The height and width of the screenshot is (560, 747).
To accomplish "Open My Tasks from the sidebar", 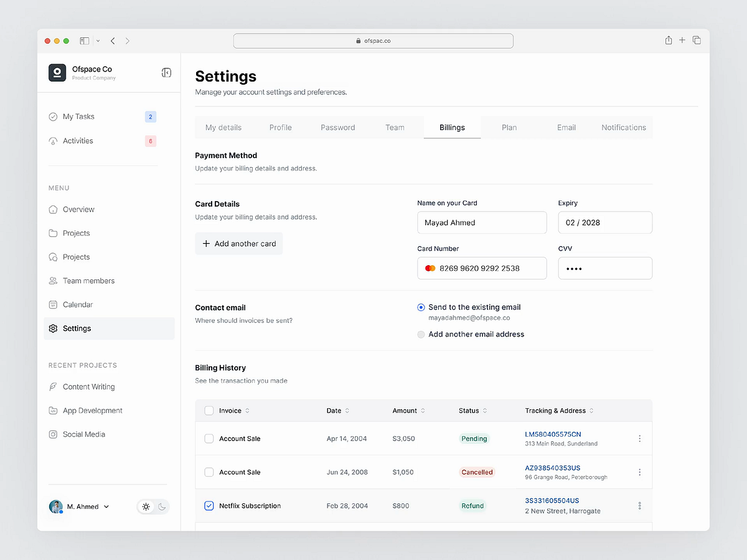I will pos(78,116).
